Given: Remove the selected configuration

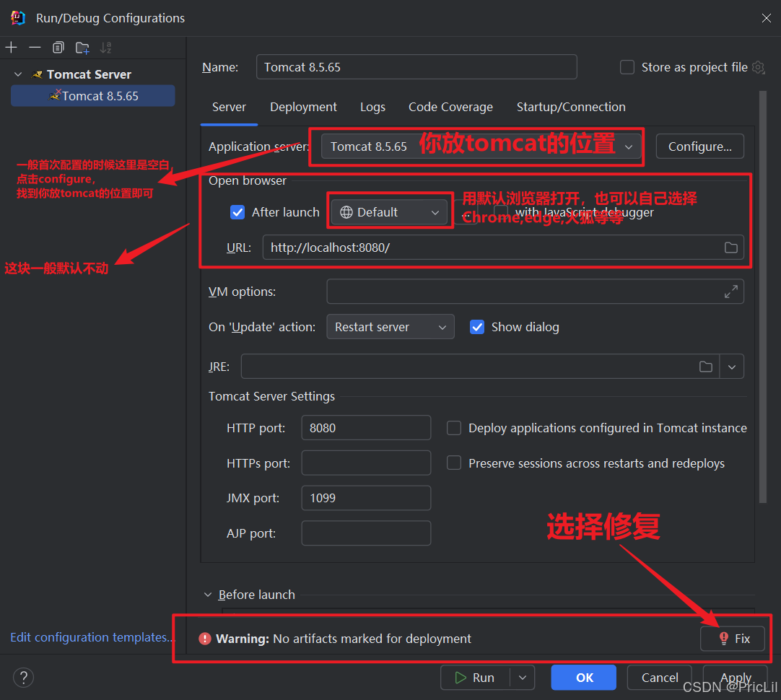Looking at the screenshot, I should tap(35, 47).
